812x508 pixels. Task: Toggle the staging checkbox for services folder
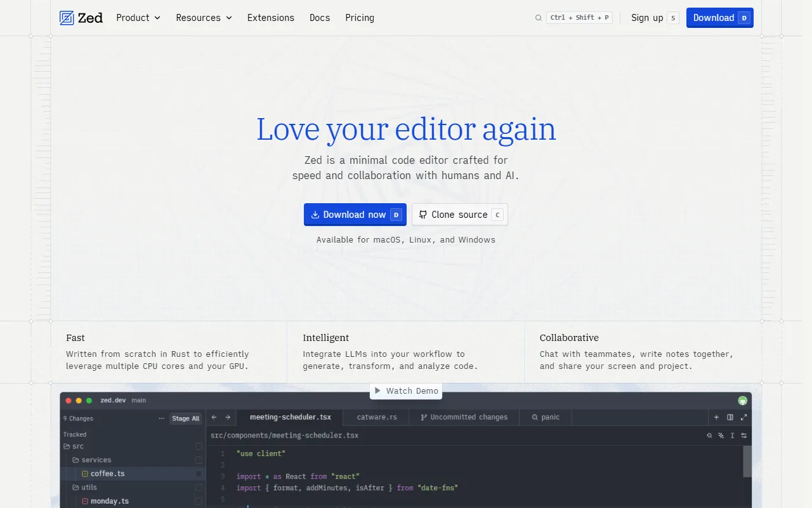pyautogui.click(x=199, y=460)
